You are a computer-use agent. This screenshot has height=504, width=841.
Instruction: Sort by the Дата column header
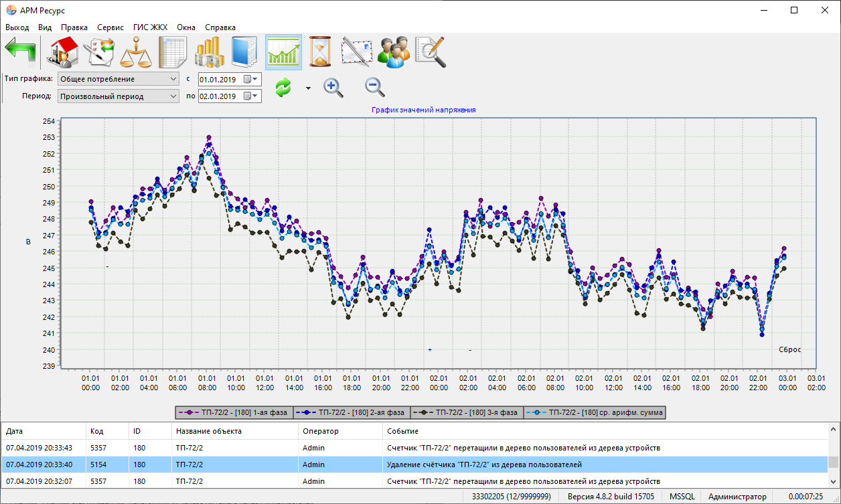coord(44,431)
